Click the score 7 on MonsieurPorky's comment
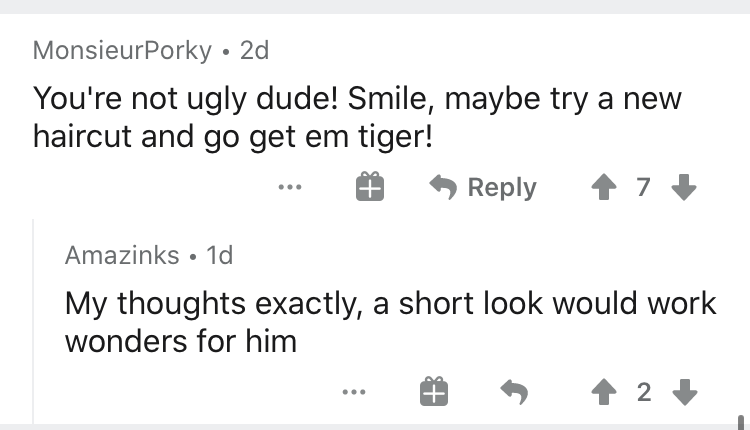The width and height of the screenshot is (750, 430). tap(644, 187)
